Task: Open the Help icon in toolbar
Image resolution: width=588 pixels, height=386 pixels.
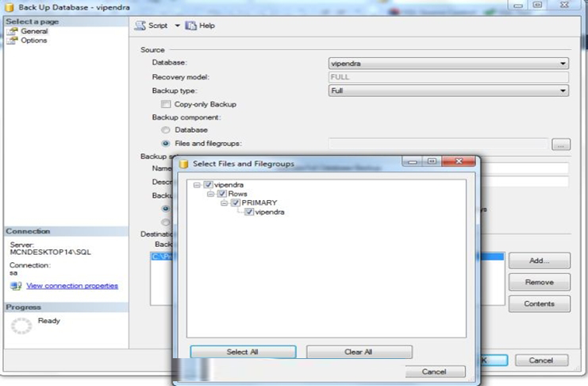Action: tap(190, 25)
